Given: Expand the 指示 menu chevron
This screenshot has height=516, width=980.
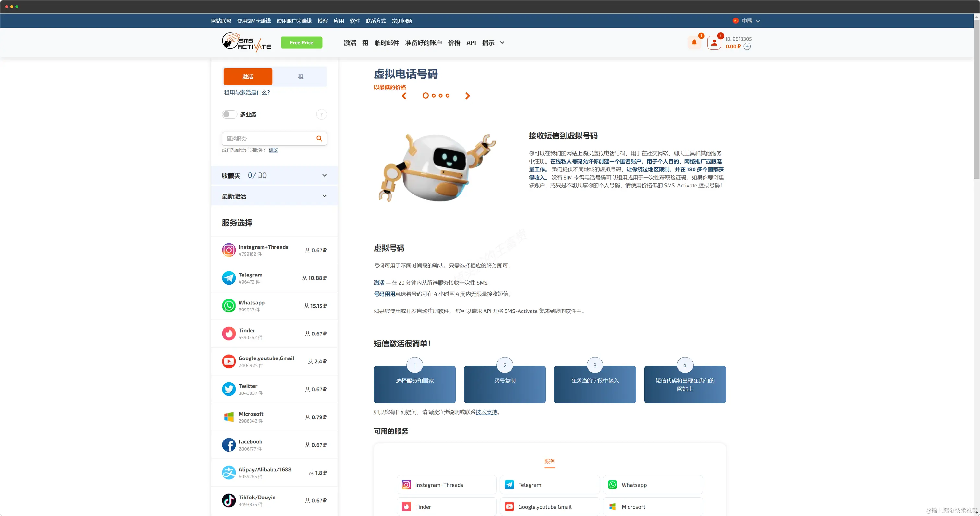Looking at the screenshot, I should click(502, 43).
